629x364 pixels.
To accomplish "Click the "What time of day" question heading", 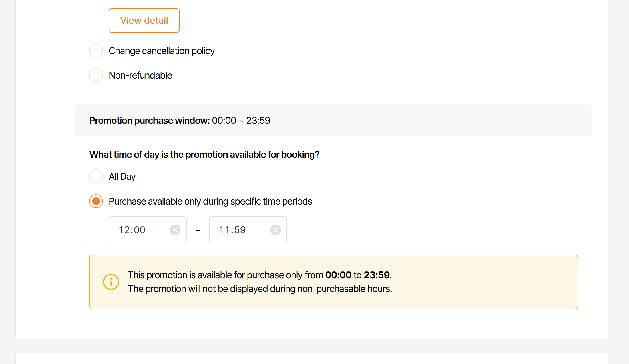I will pos(204,155).
